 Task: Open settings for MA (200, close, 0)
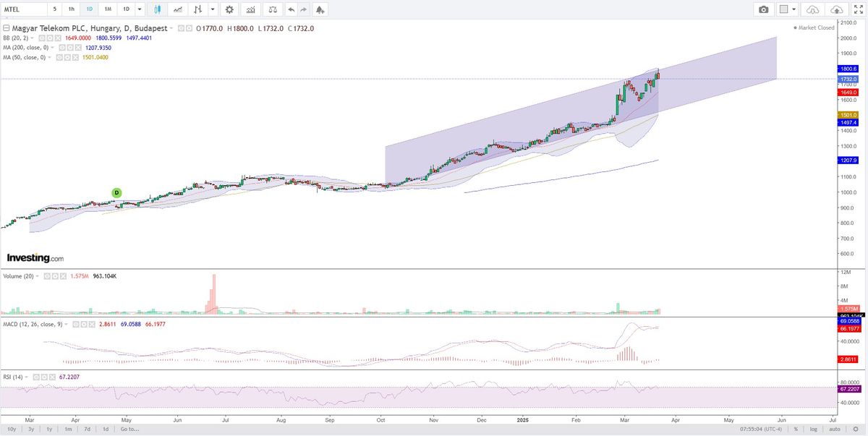tap(69, 47)
